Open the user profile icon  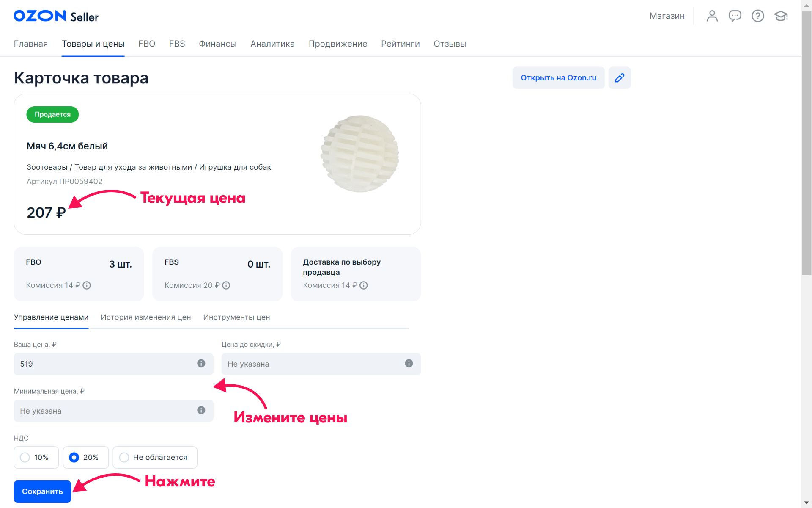[712, 16]
